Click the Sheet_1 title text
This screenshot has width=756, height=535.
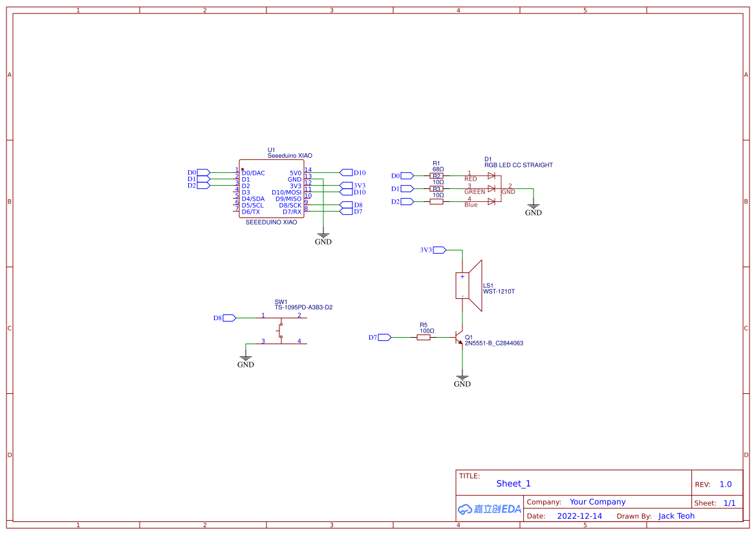click(x=513, y=483)
